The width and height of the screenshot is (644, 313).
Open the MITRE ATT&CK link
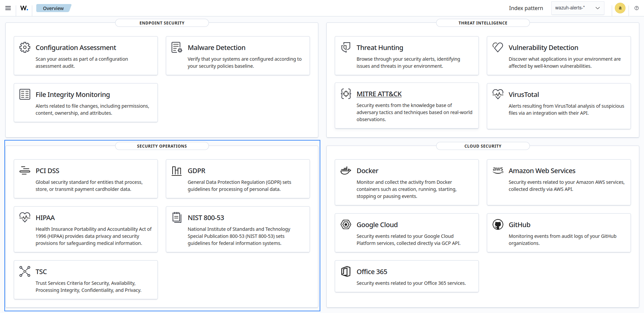point(379,94)
